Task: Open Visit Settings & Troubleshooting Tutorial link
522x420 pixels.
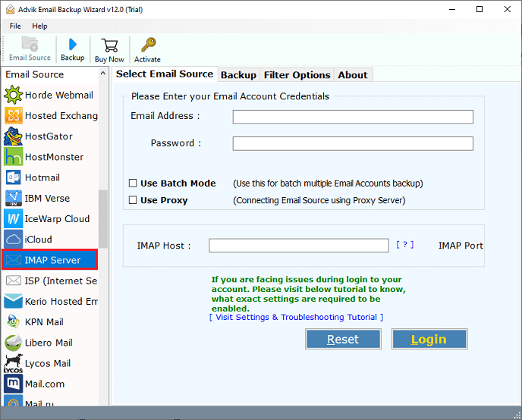Action: point(296,317)
